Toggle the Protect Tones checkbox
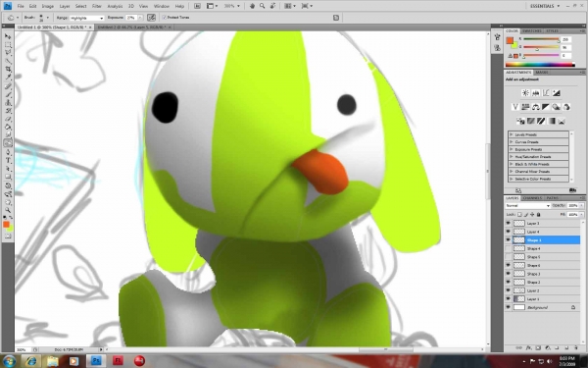This screenshot has height=368, width=588. click(x=165, y=18)
